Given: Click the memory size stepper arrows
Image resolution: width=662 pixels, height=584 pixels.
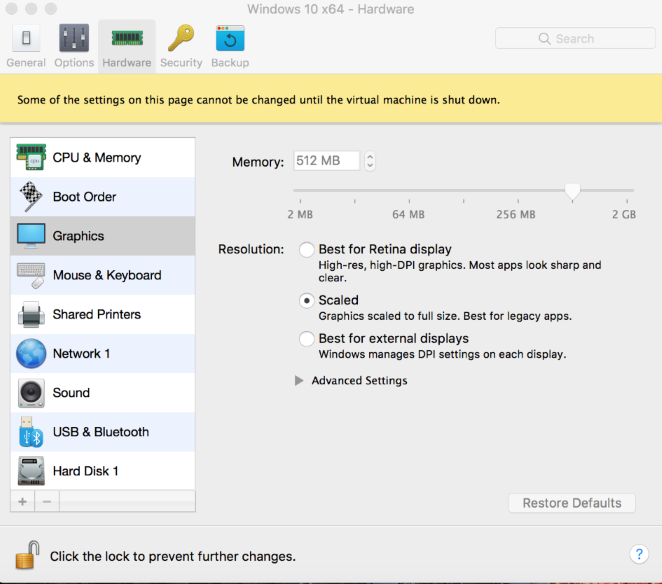Looking at the screenshot, I should pos(370,161).
